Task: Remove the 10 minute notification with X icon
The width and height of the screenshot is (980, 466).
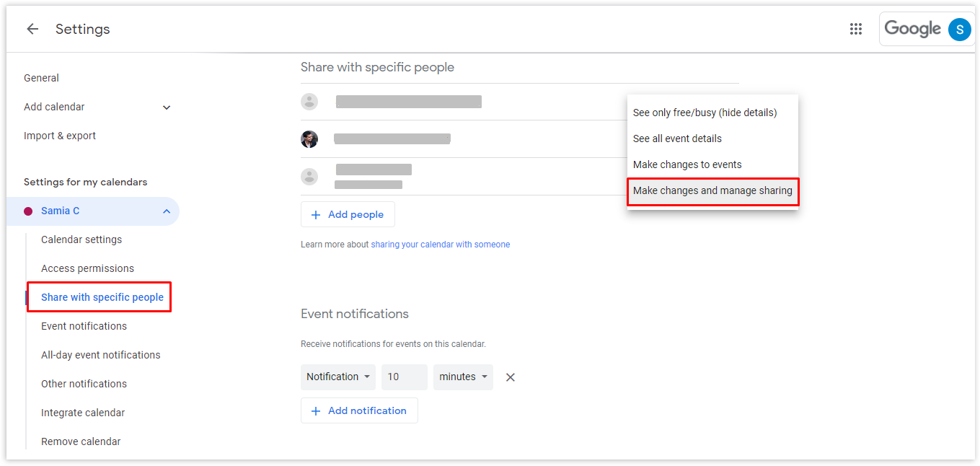Action: coord(511,377)
